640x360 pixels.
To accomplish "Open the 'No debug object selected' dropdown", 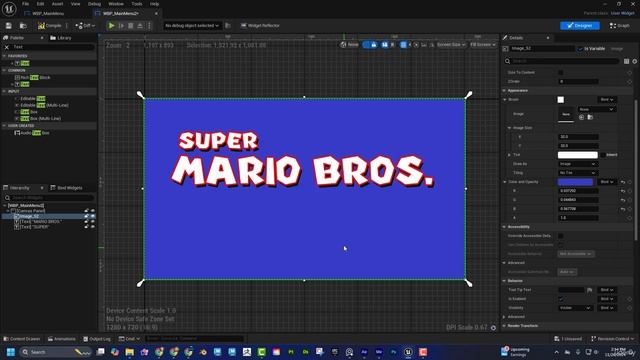I will tap(192, 26).
